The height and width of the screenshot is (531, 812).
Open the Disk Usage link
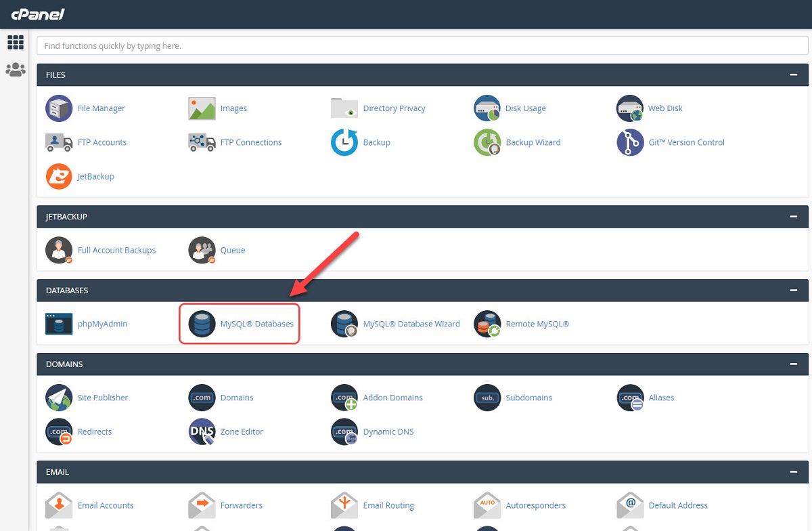(x=525, y=108)
